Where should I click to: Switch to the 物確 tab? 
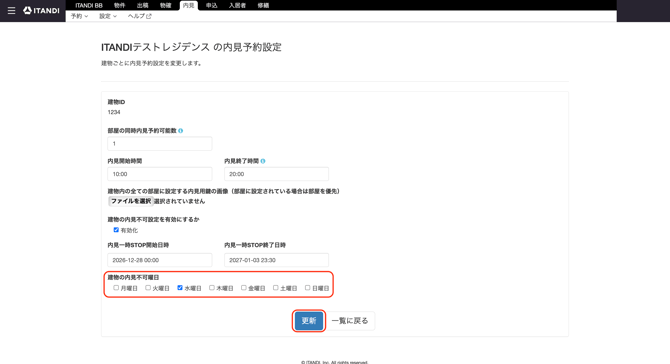click(x=165, y=6)
